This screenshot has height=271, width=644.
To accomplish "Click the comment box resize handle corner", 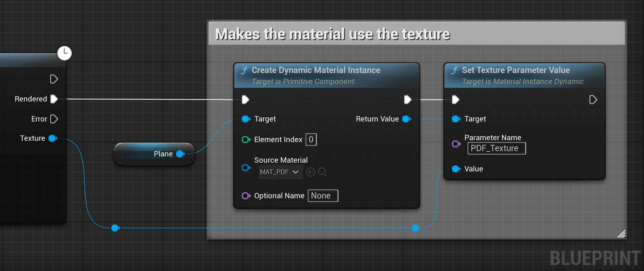I will pos(621,234).
